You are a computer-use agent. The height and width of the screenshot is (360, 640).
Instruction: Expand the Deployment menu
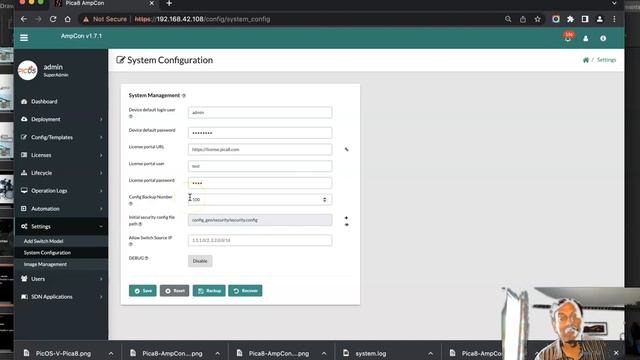(x=61, y=119)
